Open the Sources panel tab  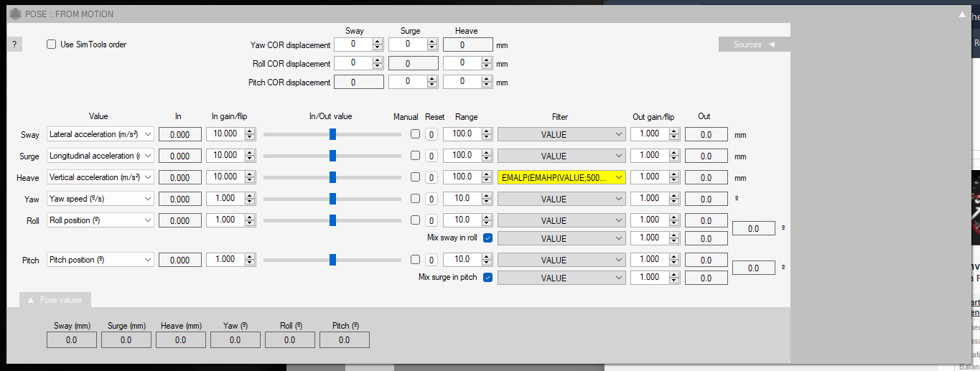pos(754,44)
